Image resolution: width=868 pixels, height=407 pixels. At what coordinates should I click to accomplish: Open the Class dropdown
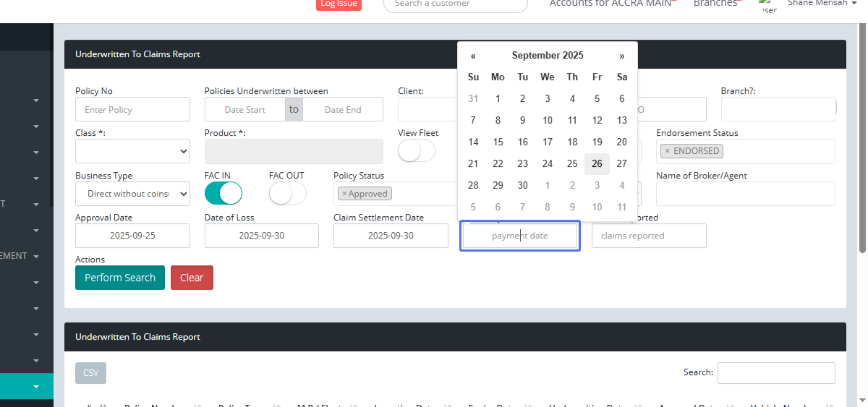(132, 151)
